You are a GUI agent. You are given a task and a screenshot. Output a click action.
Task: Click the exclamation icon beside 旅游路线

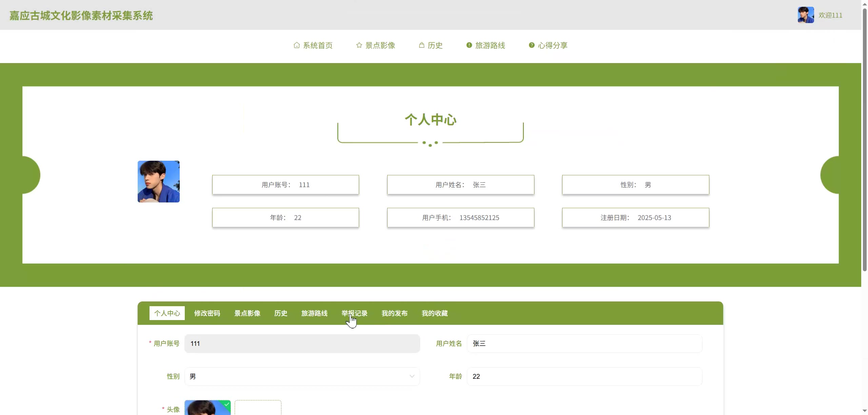click(469, 45)
